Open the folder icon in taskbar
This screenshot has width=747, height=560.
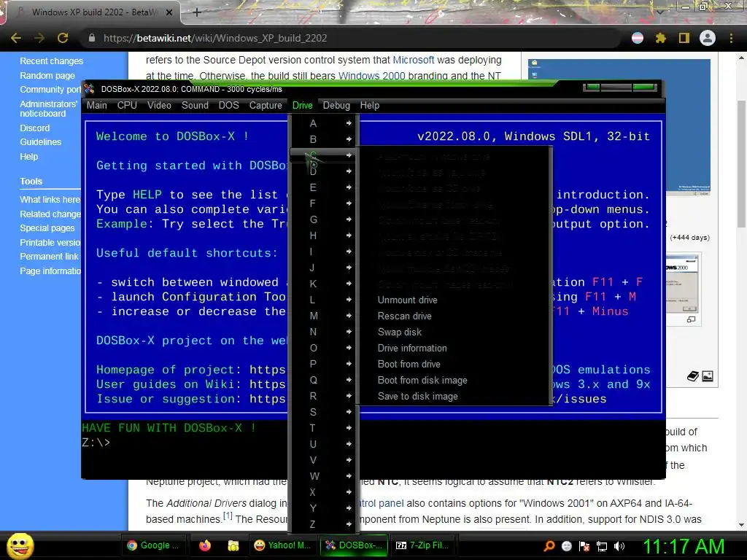coord(233,545)
